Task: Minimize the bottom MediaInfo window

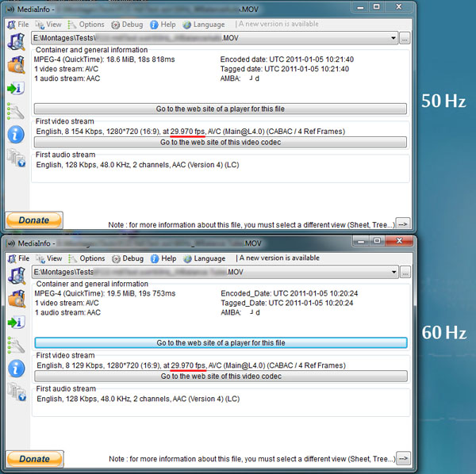Action: tap(361, 241)
